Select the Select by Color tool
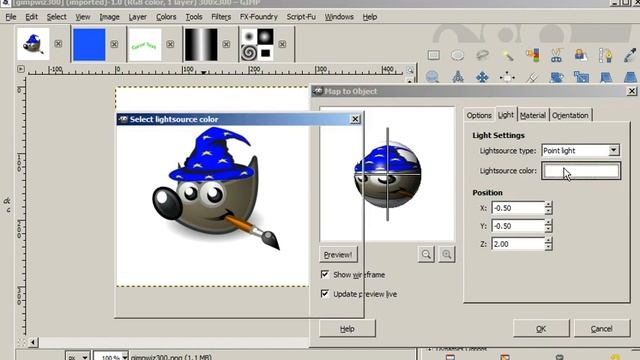The image size is (640, 360). pos(532,55)
